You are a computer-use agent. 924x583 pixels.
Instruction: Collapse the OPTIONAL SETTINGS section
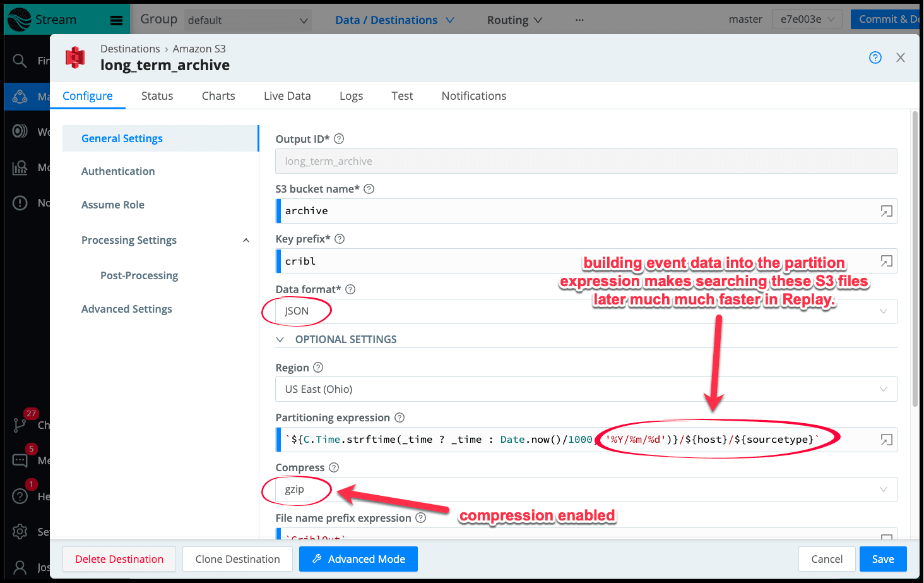coord(280,340)
